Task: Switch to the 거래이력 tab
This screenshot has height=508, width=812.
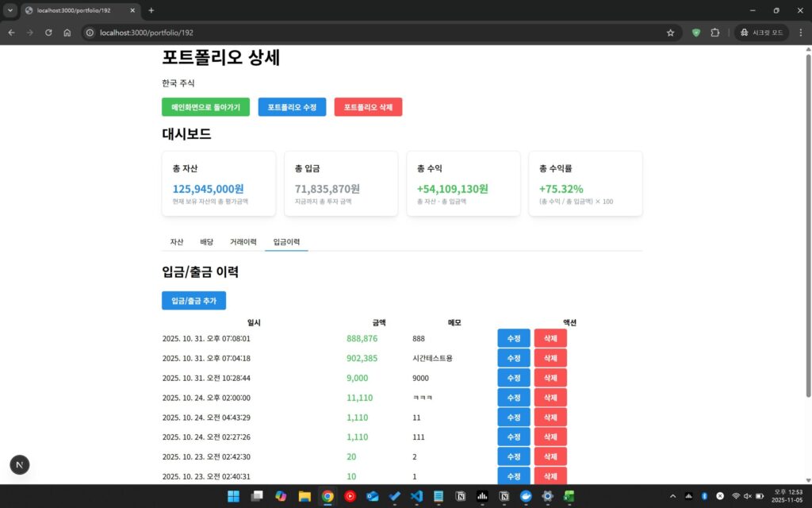Action: coord(243,241)
